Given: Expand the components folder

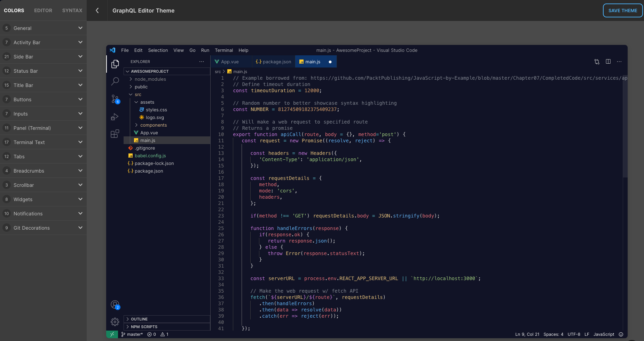Looking at the screenshot, I should pyautogui.click(x=167, y=125).
